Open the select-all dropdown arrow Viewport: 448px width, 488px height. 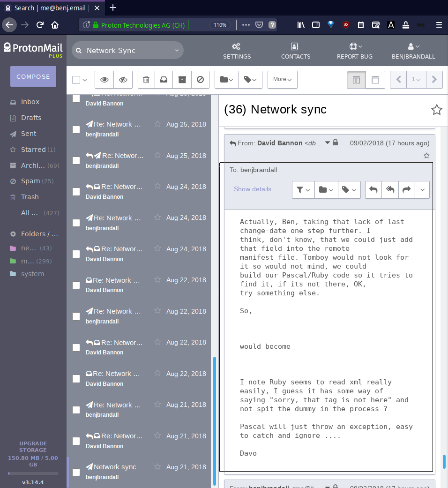[x=85, y=80]
